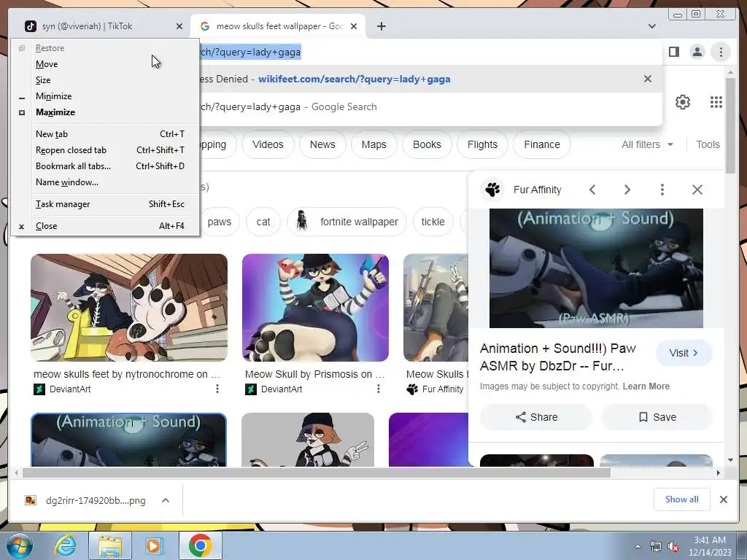
Task: Open Chrome profile icon
Action: 697,52
